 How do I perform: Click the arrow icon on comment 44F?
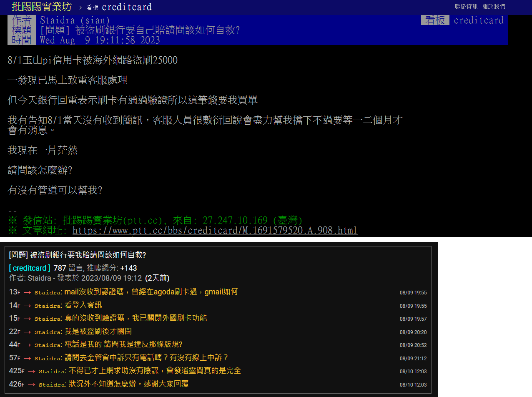pos(27,345)
